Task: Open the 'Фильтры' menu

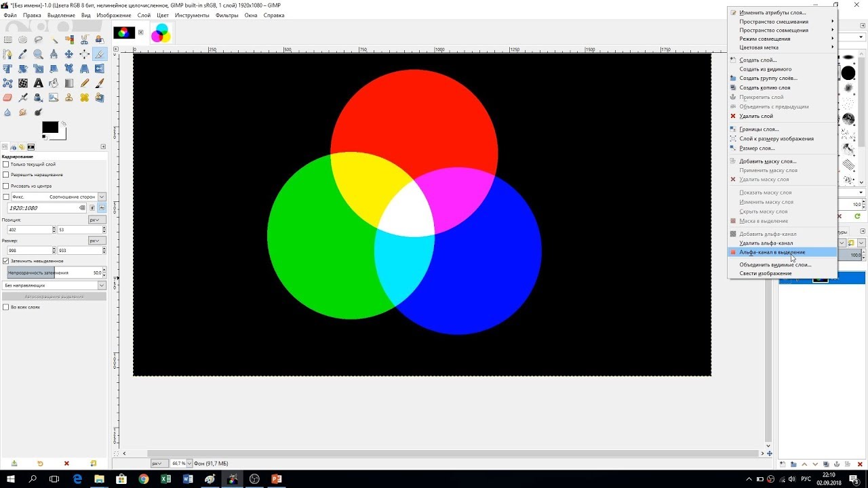Action: pos(226,15)
